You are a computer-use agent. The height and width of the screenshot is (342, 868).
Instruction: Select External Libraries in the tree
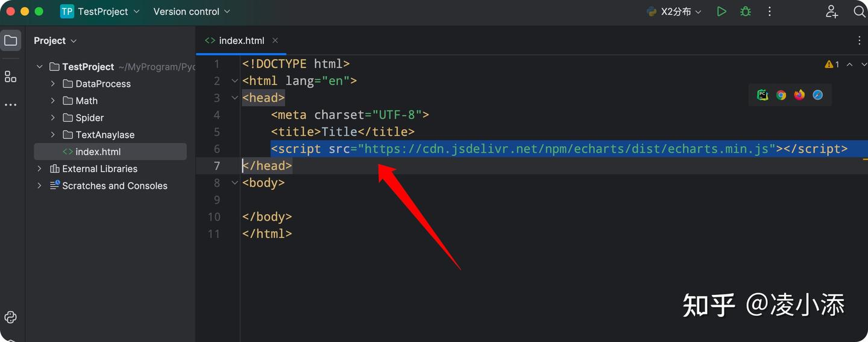pyautogui.click(x=110, y=169)
